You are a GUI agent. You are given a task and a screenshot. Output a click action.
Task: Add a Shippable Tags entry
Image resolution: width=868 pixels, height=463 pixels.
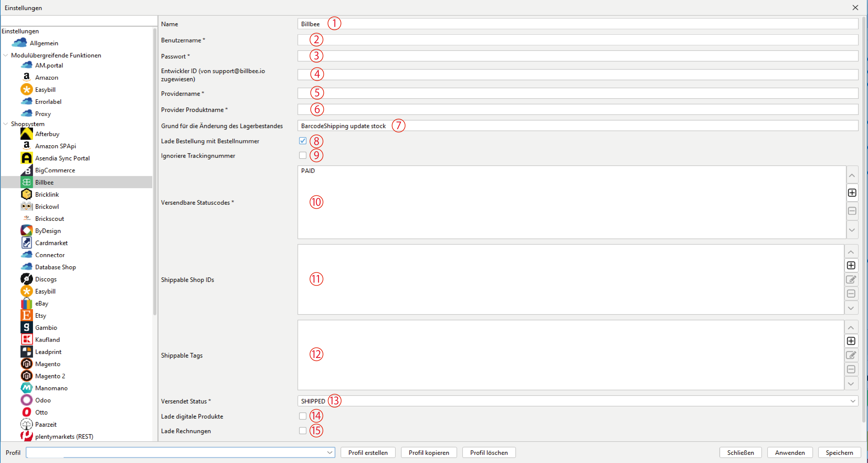pos(851,341)
